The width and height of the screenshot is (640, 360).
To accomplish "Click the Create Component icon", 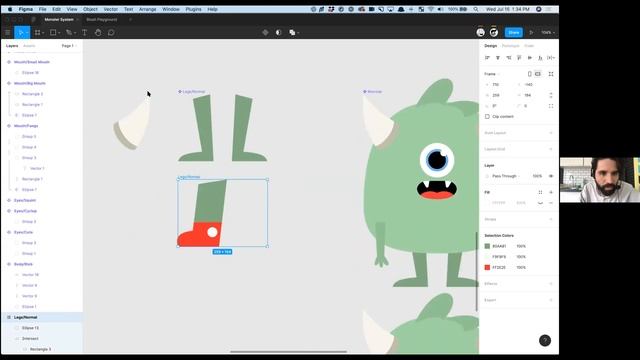I will (265, 33).
